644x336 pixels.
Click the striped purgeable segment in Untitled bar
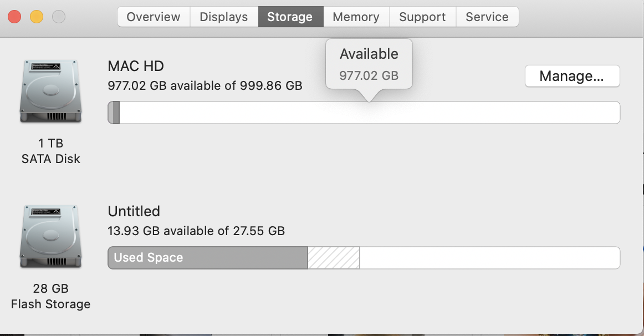(x=334, y=258)
